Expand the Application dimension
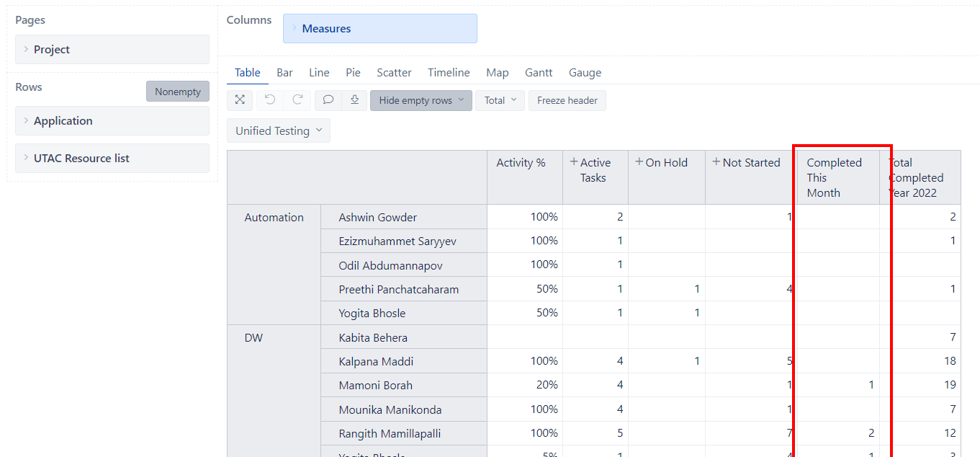The width and height of the screenshot is (980, 457). coord(112,121)
